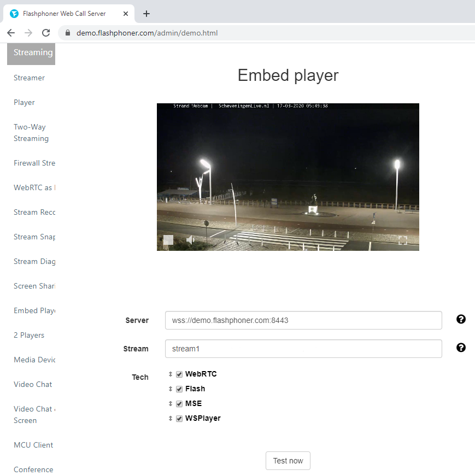Open the Conference sidebar item
Viewport: 475px width, 476px height.
(x=33, y=469)
